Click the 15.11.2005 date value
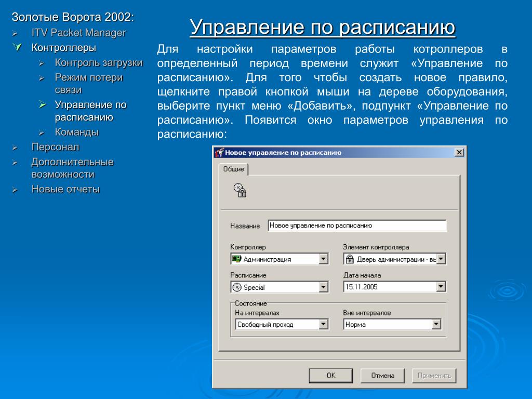The height and width of the screenshot is (399, 532). [362, 287]
